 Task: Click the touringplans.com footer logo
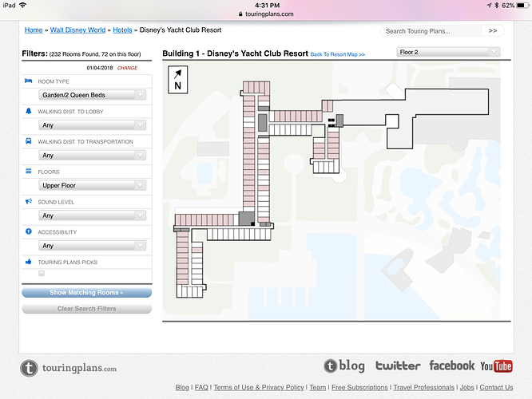[69, 368]
